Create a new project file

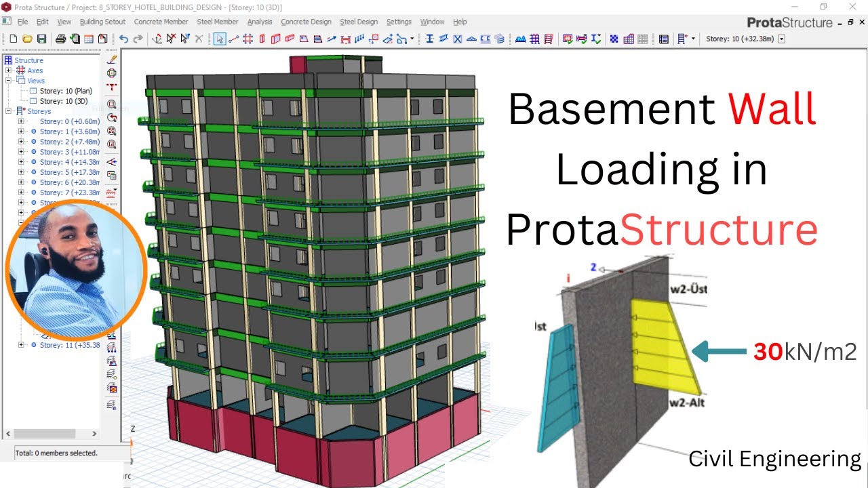click(x=13, y=39)
